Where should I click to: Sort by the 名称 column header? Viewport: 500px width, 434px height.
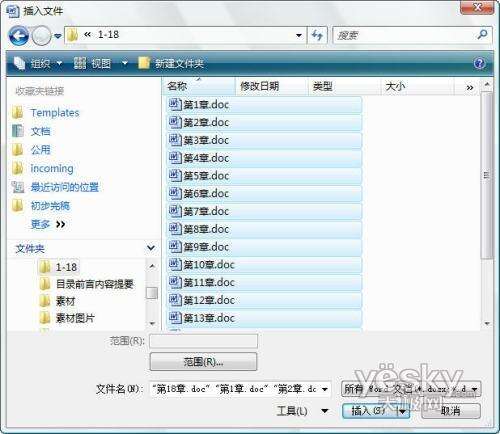199,86
